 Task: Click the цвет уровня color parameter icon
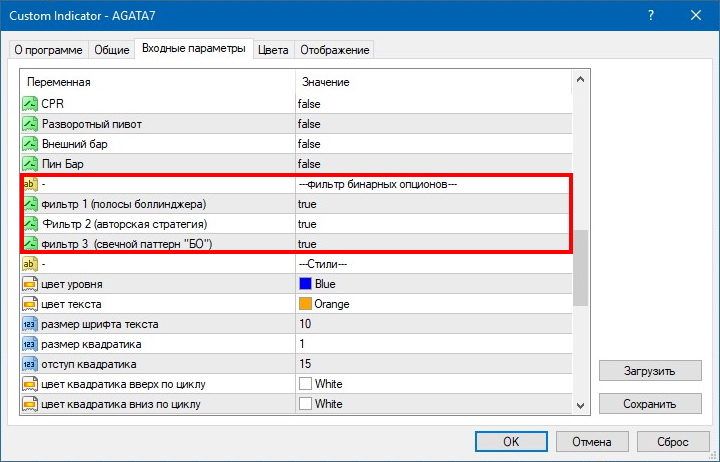pyautogui.click(x=29, y=284)
